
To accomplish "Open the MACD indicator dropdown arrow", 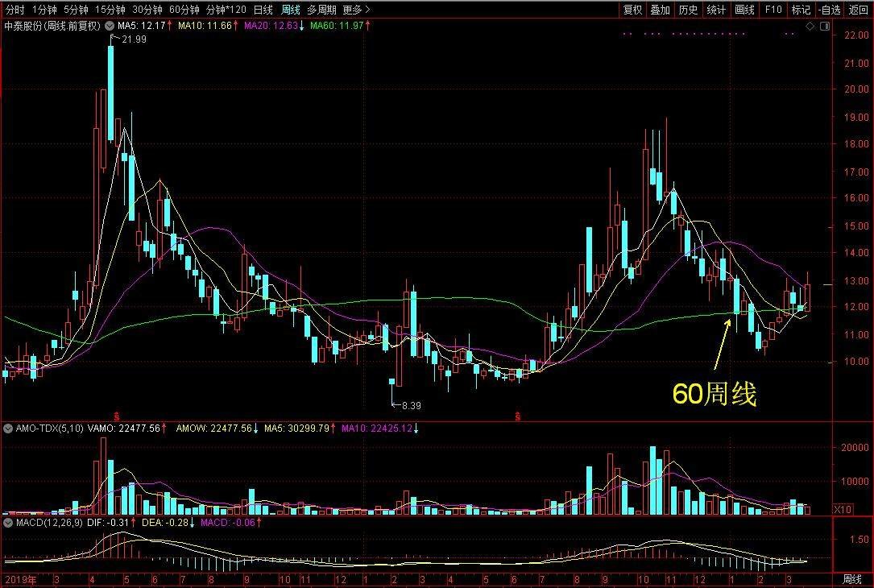I will click(8, 523).
